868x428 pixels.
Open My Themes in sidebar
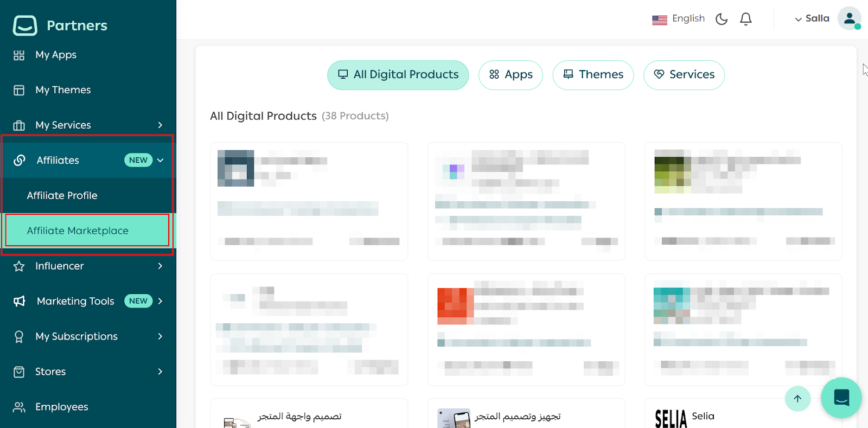[x=63, y=90]
